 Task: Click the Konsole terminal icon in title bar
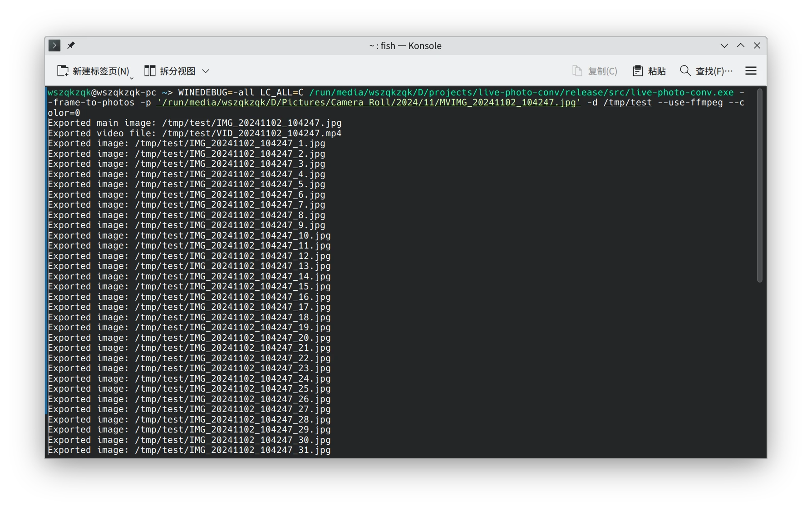(x=54, y=45)
